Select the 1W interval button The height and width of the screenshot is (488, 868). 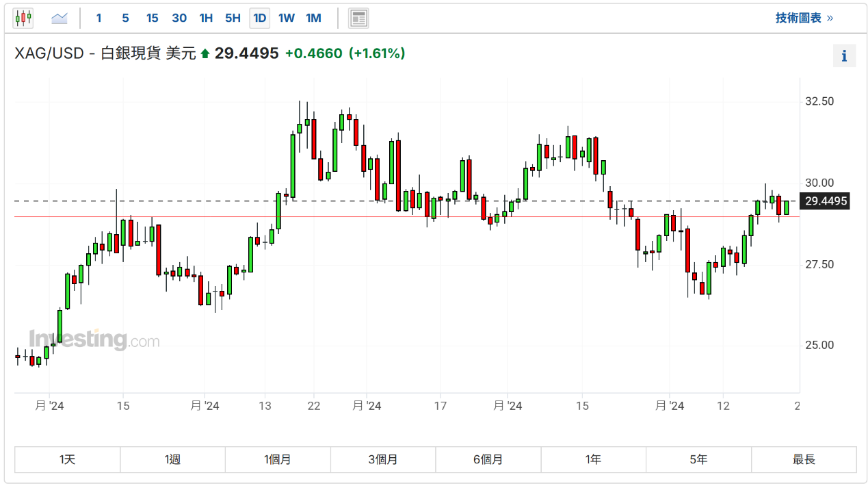coord(287,18)
